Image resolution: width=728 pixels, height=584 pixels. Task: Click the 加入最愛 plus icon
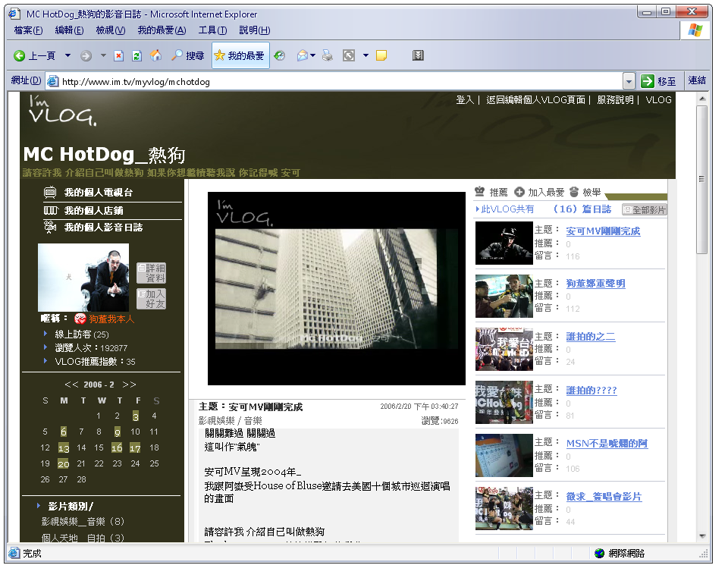point(519,192)
